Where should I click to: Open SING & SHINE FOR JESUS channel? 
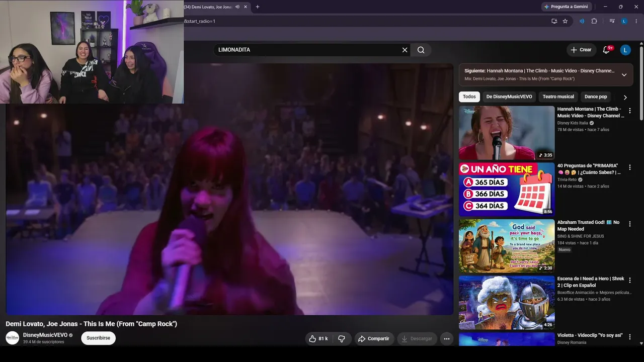coord(581,236)
